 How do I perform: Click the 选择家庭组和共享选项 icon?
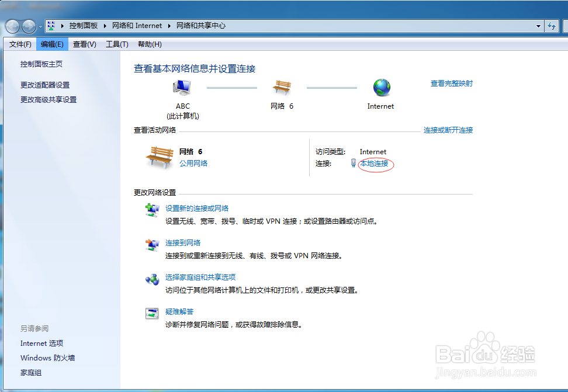(152, 279)
